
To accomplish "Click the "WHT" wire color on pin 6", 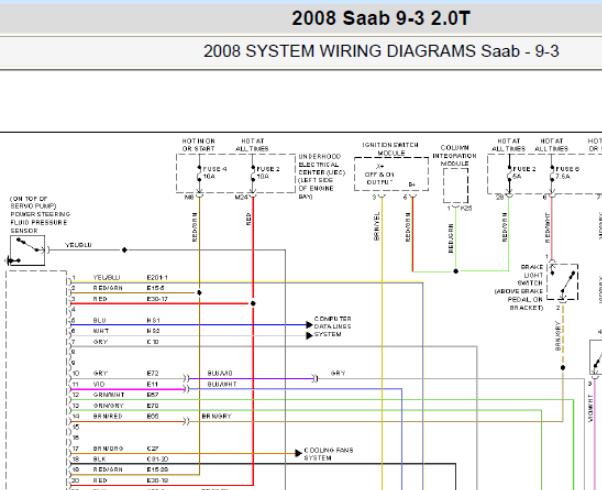I will [101, 331].
